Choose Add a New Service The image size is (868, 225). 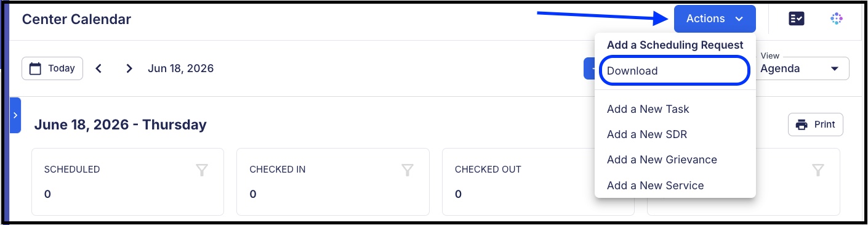coord(655,186)
